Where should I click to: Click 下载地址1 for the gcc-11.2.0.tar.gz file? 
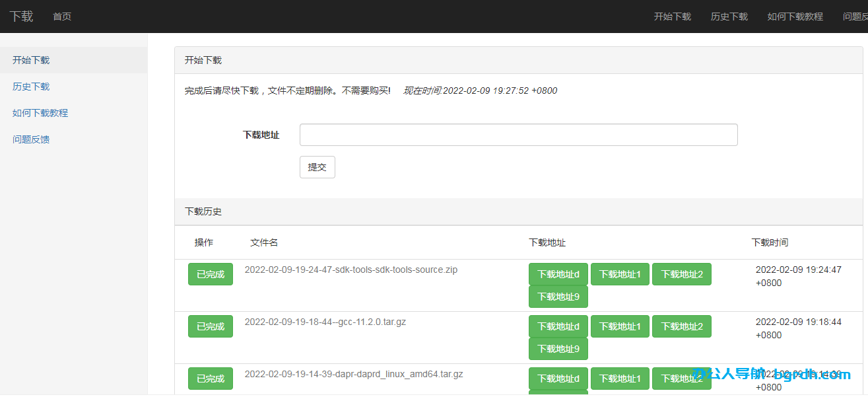[619, 326]
